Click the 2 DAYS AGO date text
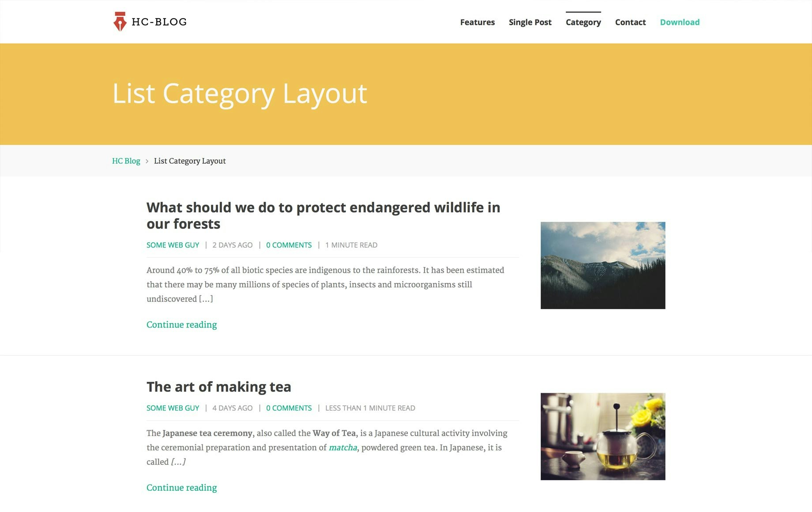 233,245
